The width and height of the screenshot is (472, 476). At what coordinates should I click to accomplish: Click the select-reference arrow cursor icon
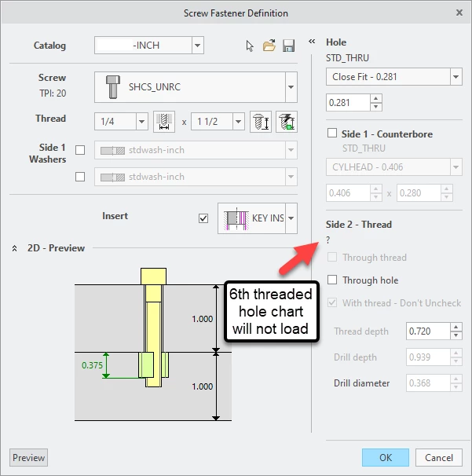250,46
